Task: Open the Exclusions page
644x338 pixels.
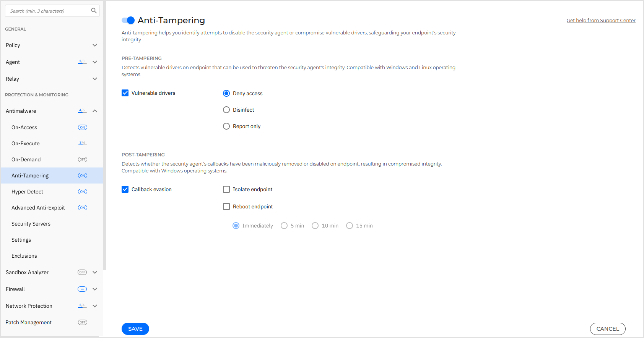Action: 24,256
